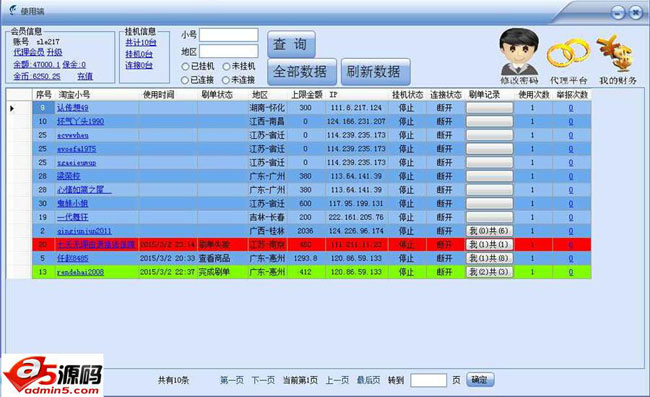Go to 下一页 next page
650x397 pixels.
click(263, 380)
